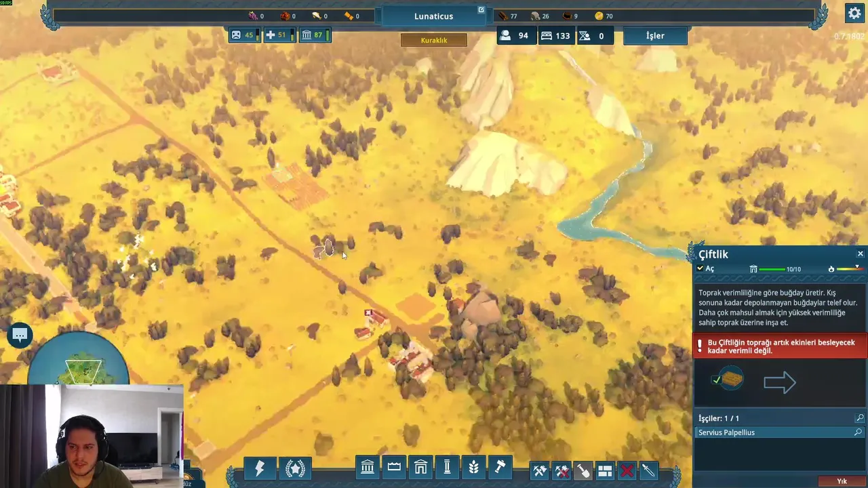Screen dimensions: 868x488
Task: Click the Yık demolish button
Action: pos(842,481)
